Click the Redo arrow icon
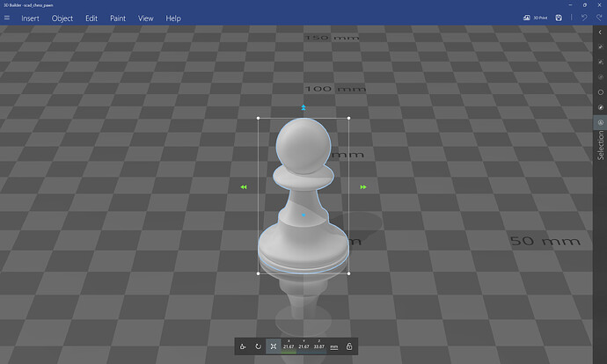 click(597, 18)
